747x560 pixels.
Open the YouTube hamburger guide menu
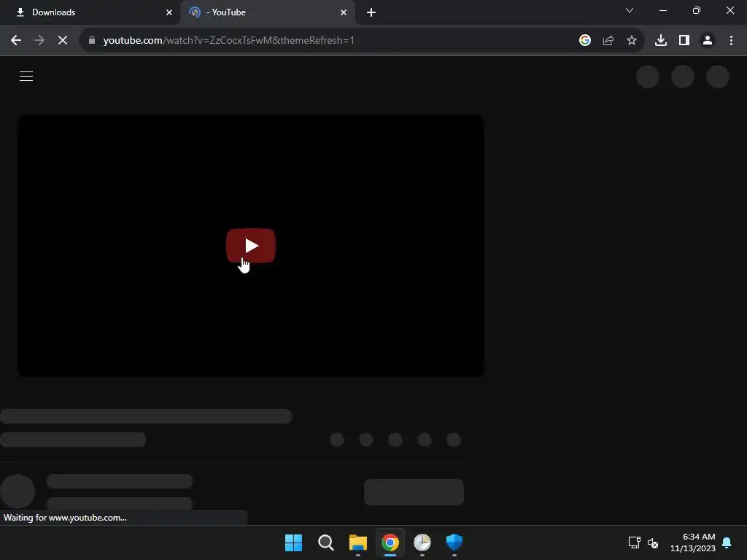pos(26,76)
